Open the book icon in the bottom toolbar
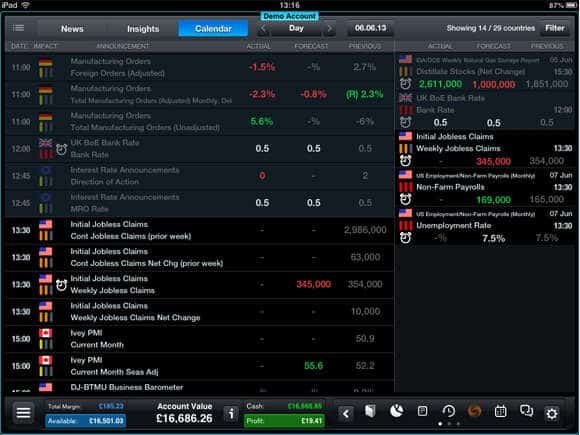The width and height of the screenshot is (580, 435). tap(370, 411)
